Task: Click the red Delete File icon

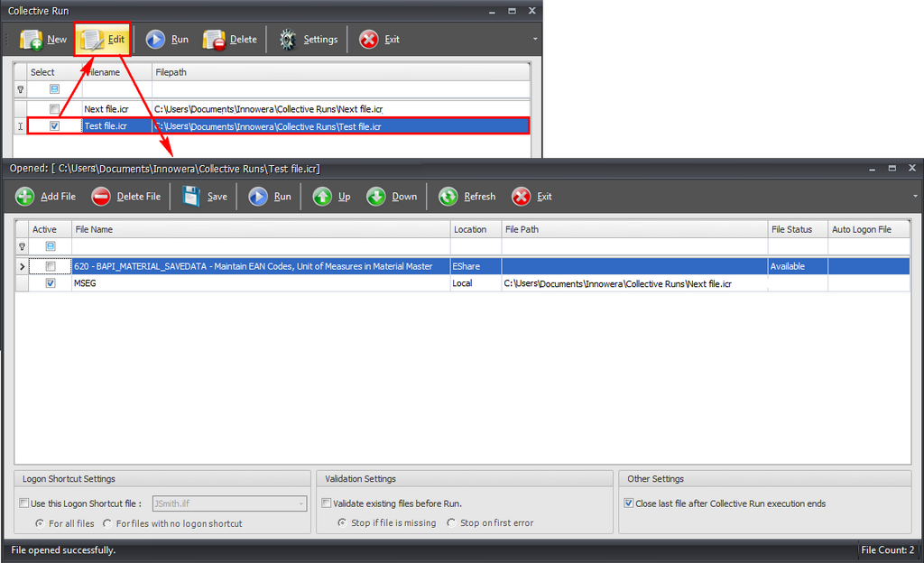Action: point(101,196)
